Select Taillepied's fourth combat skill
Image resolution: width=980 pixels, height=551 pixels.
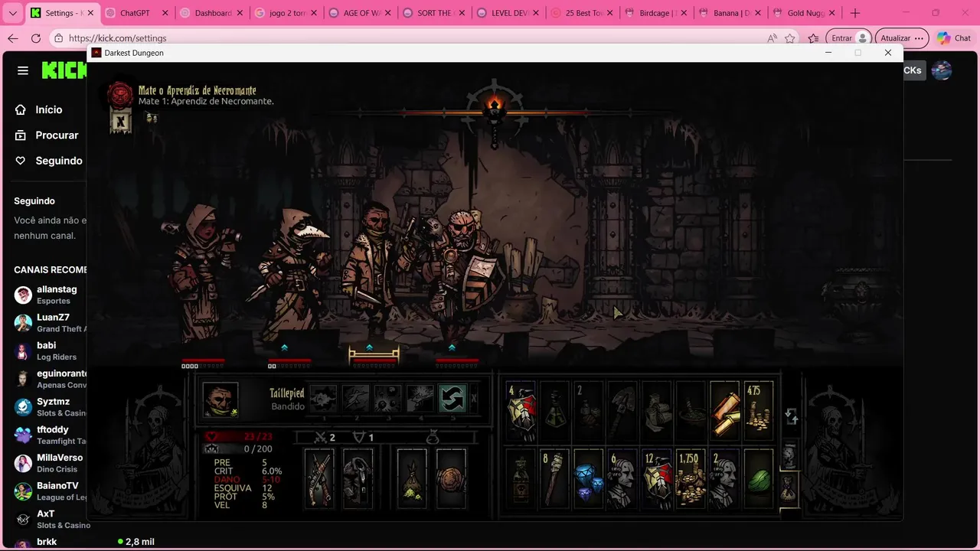tap(420, 399)
